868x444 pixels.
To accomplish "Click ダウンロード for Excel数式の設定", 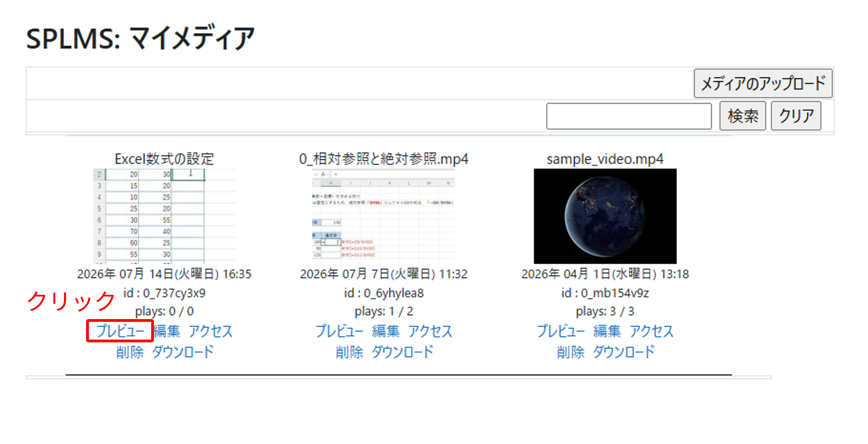I will pos(183,352).
